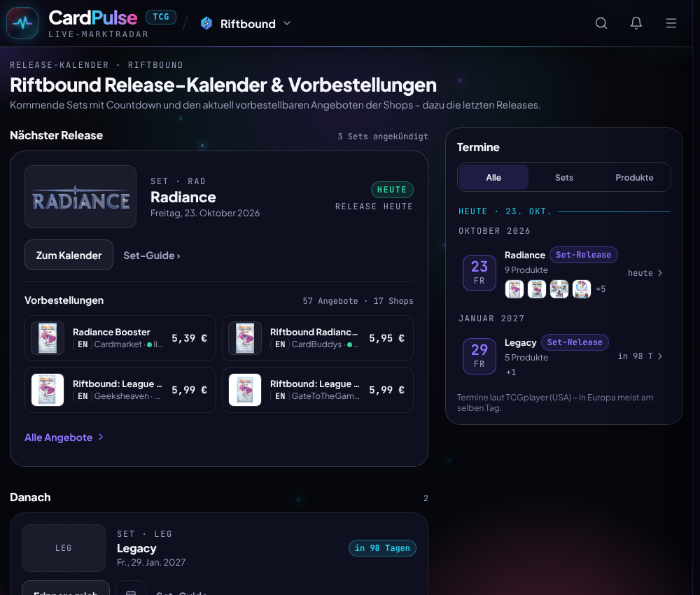This screenshot has height=595, width=700.
Task: Click the Set-Release badge next to Legacy
Action: 575,342
